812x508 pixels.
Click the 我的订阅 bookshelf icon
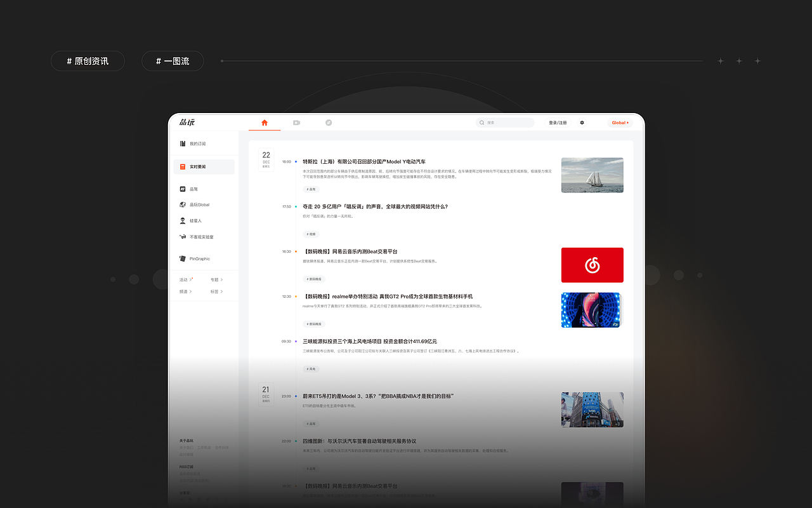point(183,144)
